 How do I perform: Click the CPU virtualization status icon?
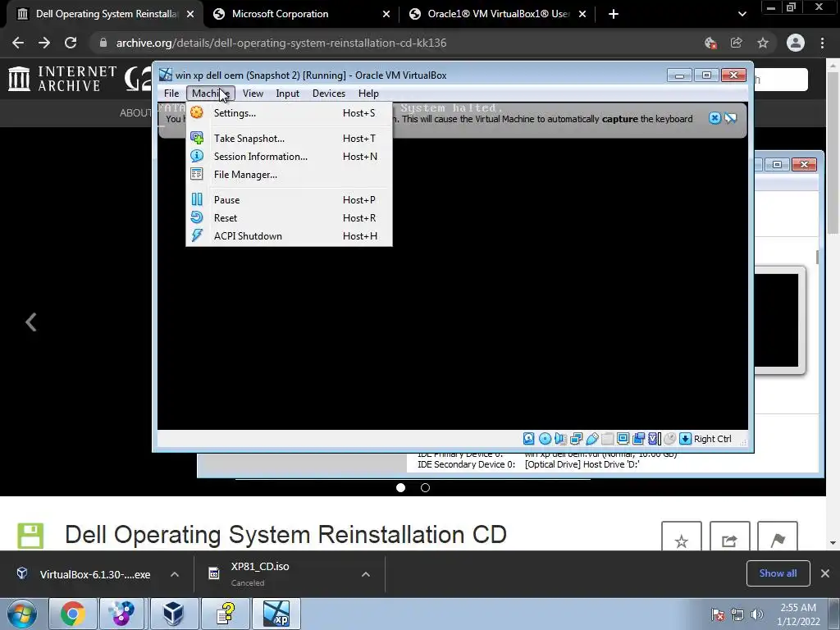pos(654,439)
